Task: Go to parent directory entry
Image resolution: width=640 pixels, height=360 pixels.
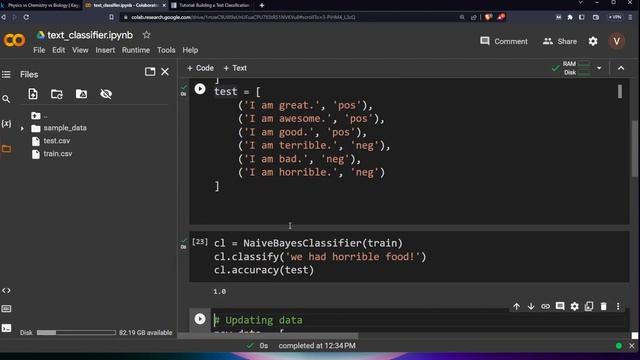Action: pos(39,116)
